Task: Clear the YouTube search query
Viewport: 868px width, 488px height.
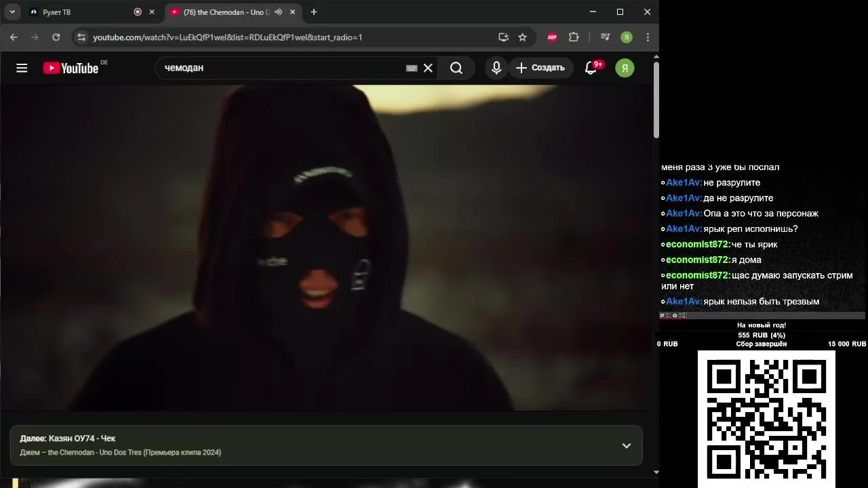Action: tap(428, 68)
